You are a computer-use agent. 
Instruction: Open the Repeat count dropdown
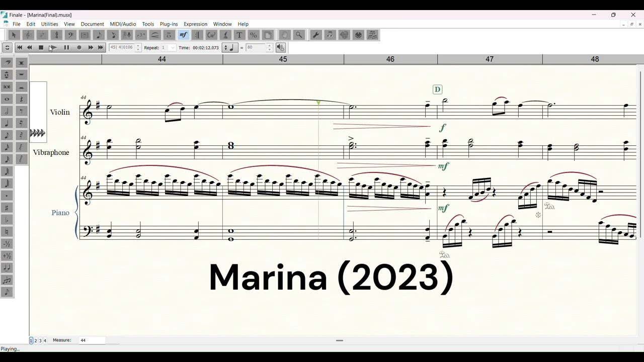(173, 48)
